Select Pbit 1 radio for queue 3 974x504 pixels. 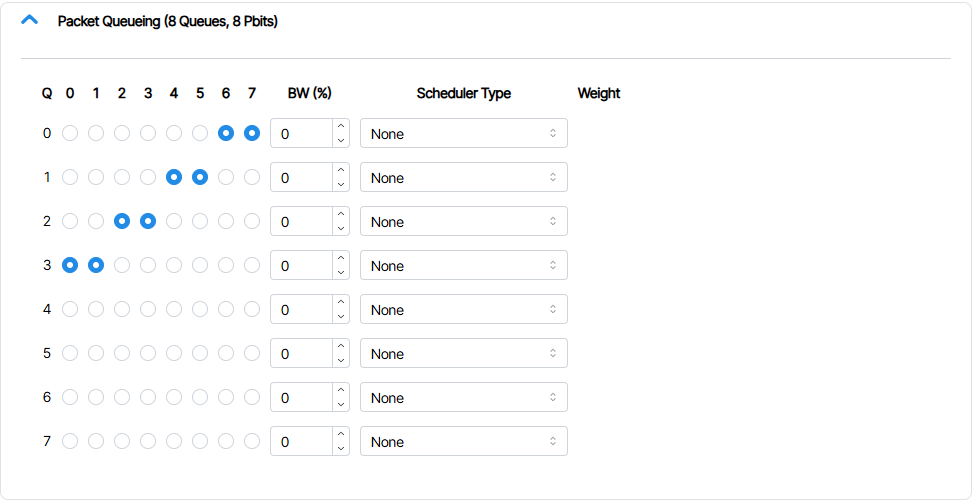click(96, 265)
